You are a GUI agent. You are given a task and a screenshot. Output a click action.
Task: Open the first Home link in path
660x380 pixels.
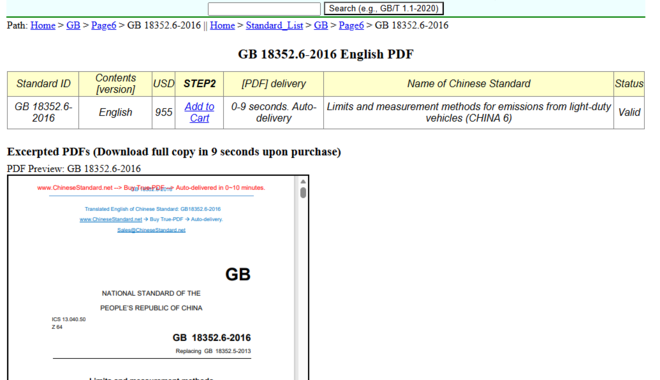(x=43, y=25)
